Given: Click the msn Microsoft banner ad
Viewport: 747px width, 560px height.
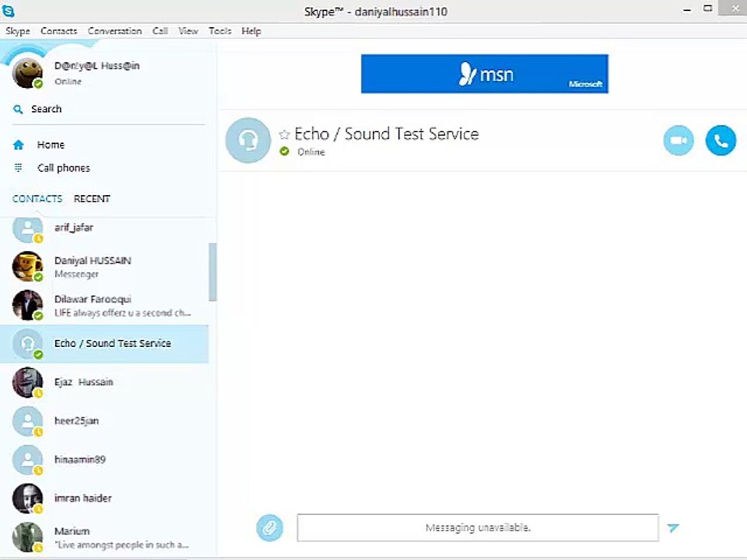Looking at the screenshot, I should (485, 74).
